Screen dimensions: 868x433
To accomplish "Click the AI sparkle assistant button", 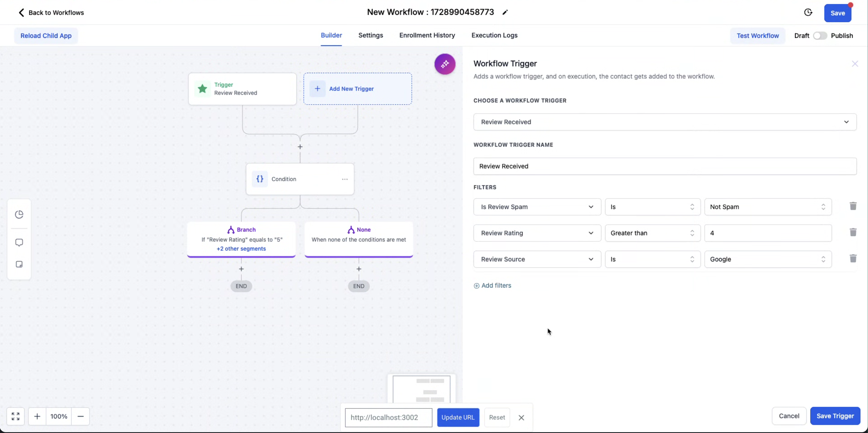I will click(445, 64).
